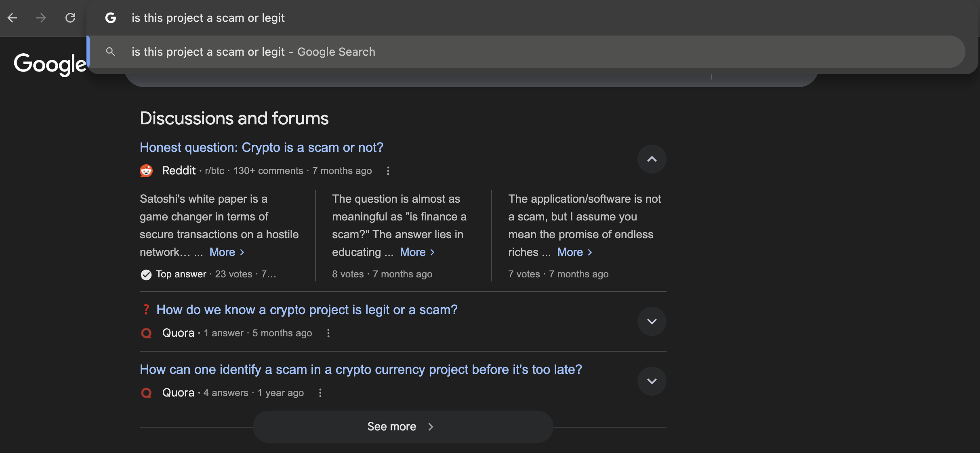Select the 'is this project a scam or legit - Google Search' suggestion
This screenshot has width=980, height=453.
click(527, 52)
